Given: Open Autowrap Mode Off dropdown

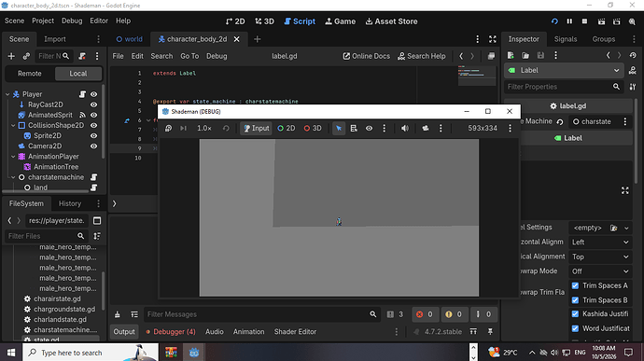Looking at the screenshot, I should (600, 271).
